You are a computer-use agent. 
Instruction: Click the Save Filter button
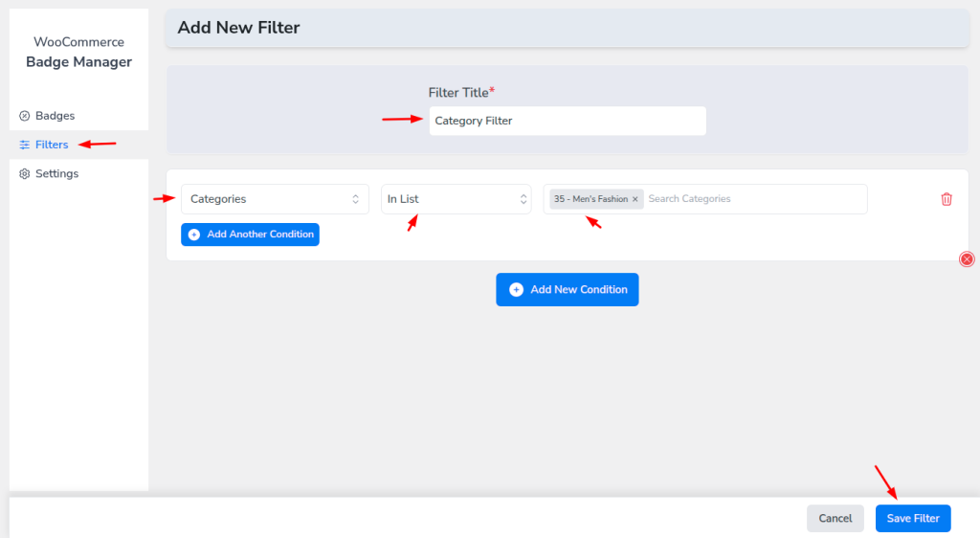[912, 518]
